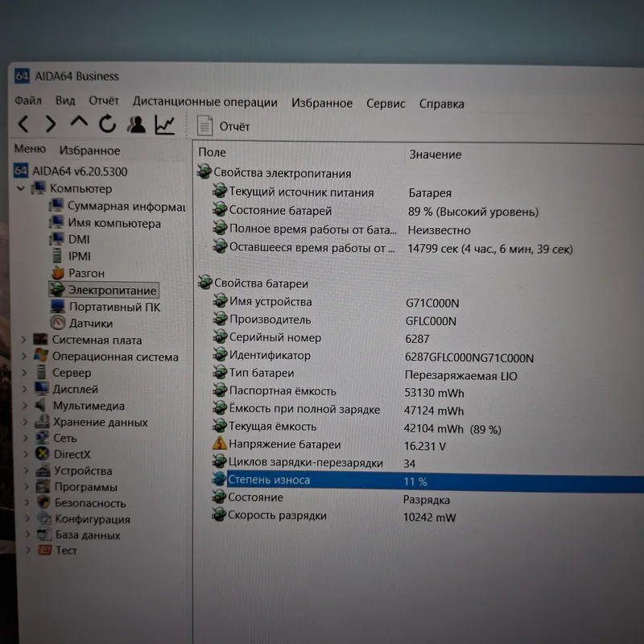Expand the Хранение данных node
Image resolution: width=644 pixels, height=644 pixels.
click(x=26, y=422)
